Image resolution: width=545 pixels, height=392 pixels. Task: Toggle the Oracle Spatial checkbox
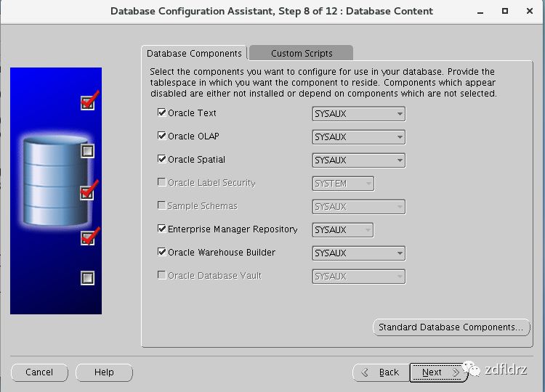coord(161,159)
